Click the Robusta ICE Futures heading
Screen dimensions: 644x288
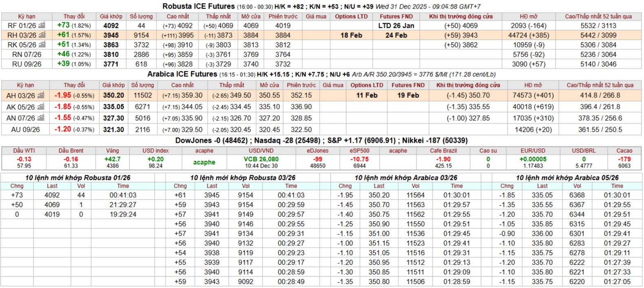(x=198, y=7)
